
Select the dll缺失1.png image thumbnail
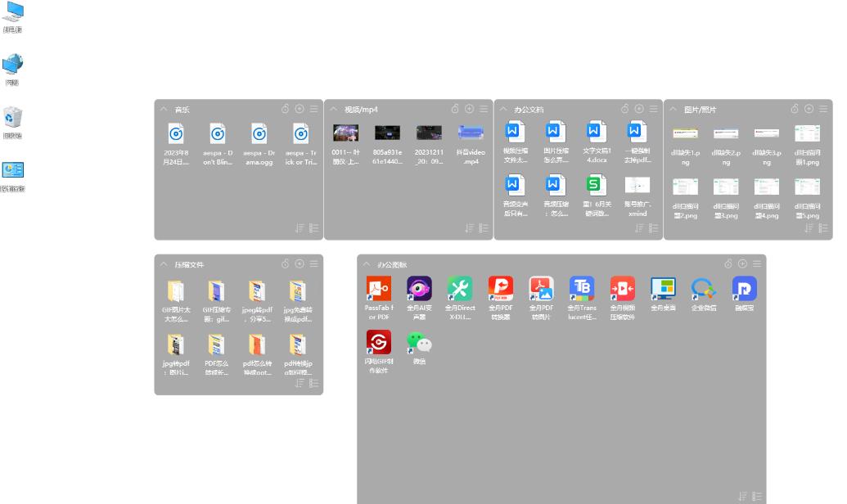(685, 133)
